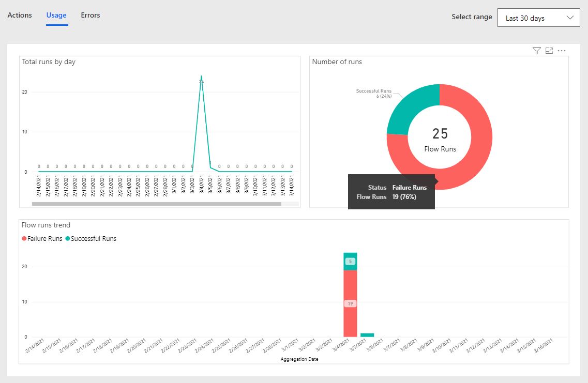Viewport: 588px width, 383px height.
Task: Select the Usage tab
Action: pyautogui.click(x=56, y=15)
